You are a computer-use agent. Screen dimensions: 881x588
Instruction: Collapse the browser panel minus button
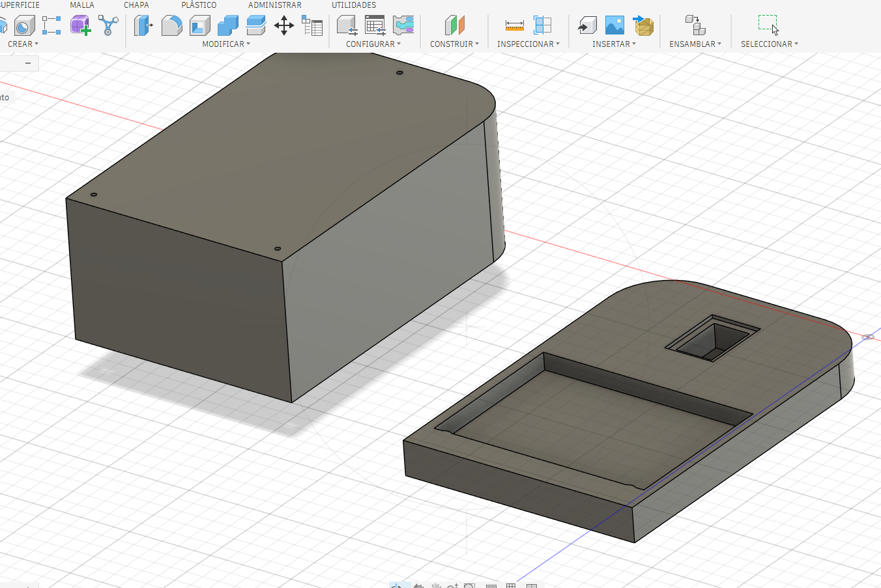click(28, 63)
